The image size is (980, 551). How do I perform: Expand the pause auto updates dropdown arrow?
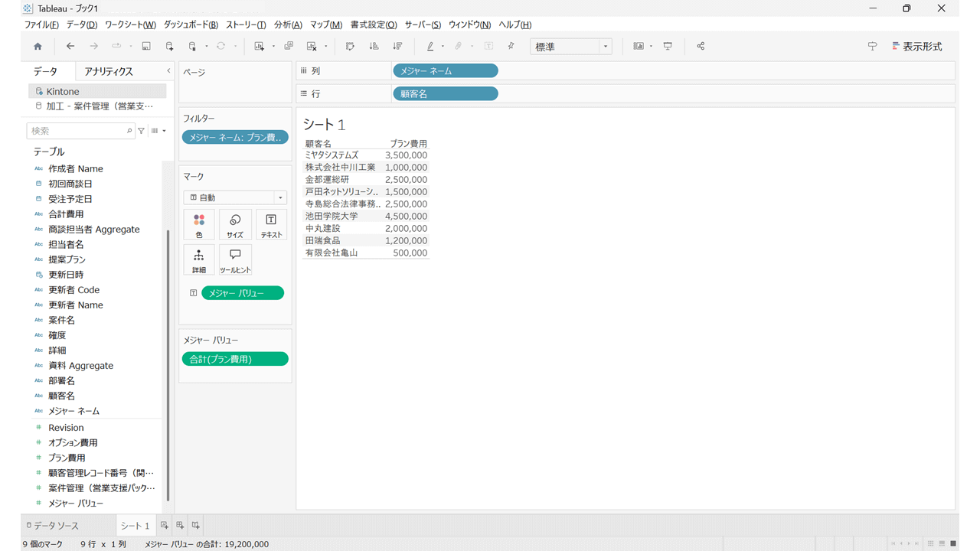click(207, 47)
